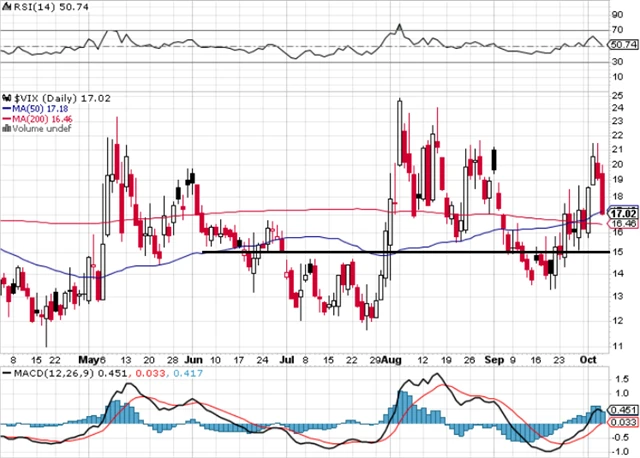This screenshot has width=640, height=458.
Task: Click the red MA(200) legend line marker
Action: (x=5, y=117)
